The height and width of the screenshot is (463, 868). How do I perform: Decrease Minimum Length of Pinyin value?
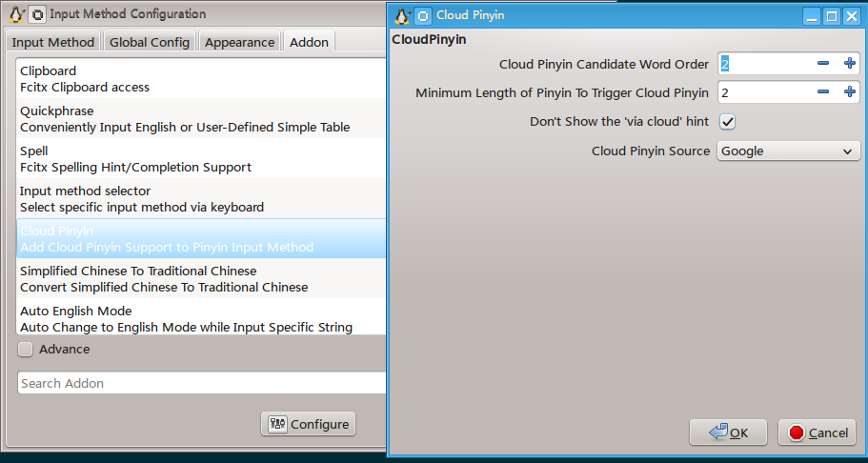823,92
